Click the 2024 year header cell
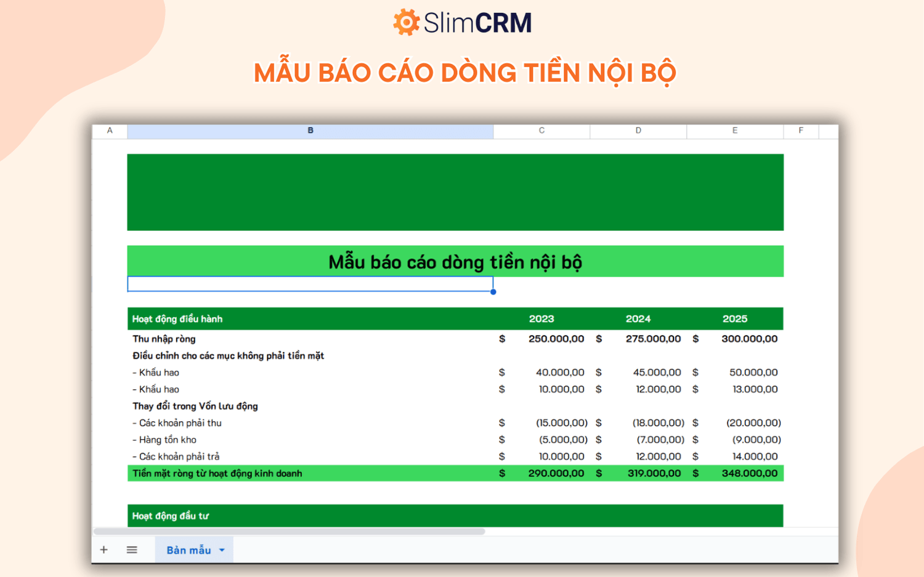This screenshot has width=924, height=577. tap(638, 319)
